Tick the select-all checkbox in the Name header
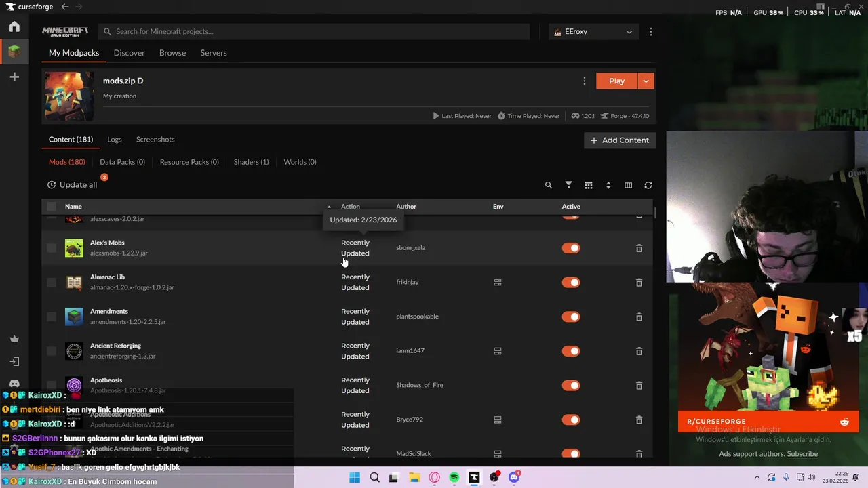 click(x=52, y=207)
